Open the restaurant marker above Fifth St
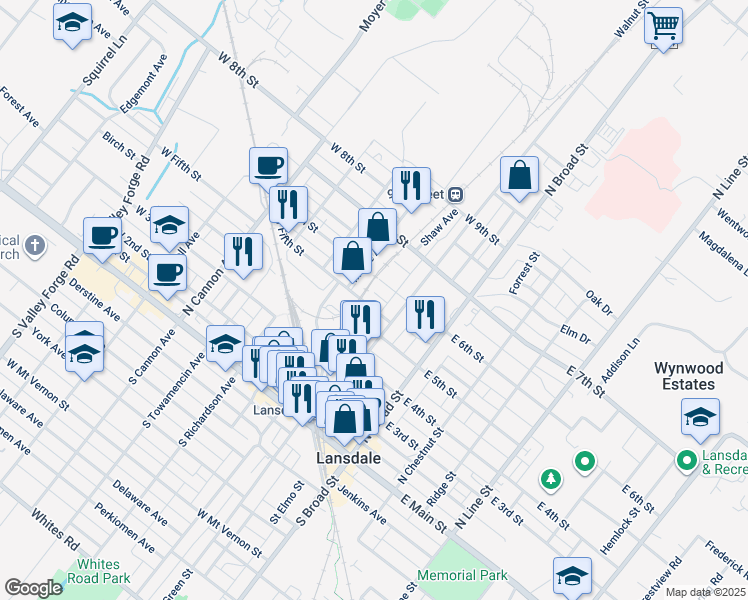 (288, 207)
